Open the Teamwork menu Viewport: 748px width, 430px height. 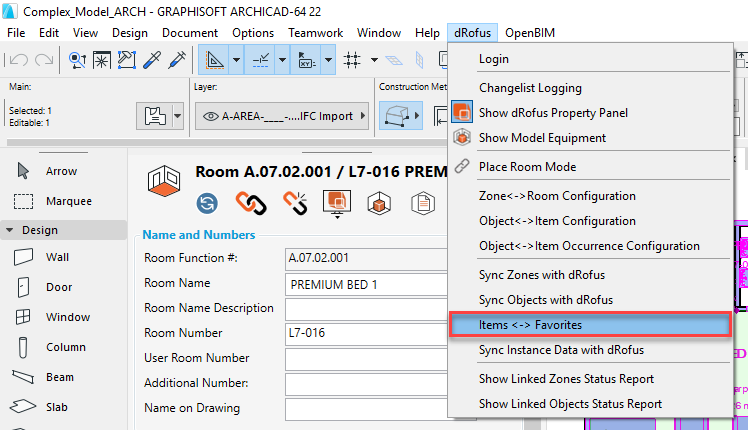[x=315, y=33]
